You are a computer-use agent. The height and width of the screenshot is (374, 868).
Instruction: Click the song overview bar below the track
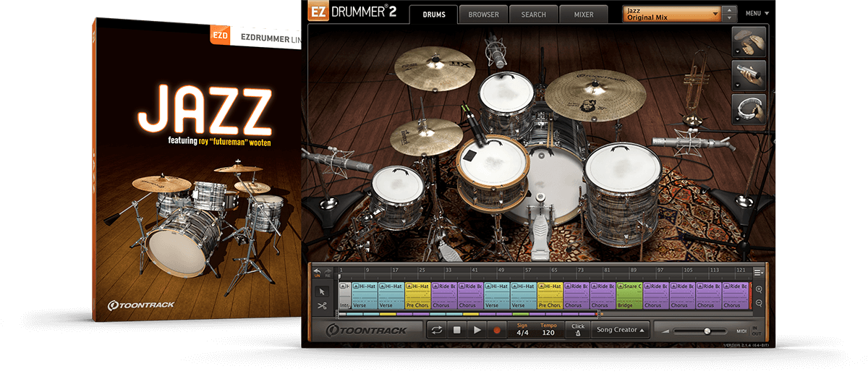click(469, 314)
